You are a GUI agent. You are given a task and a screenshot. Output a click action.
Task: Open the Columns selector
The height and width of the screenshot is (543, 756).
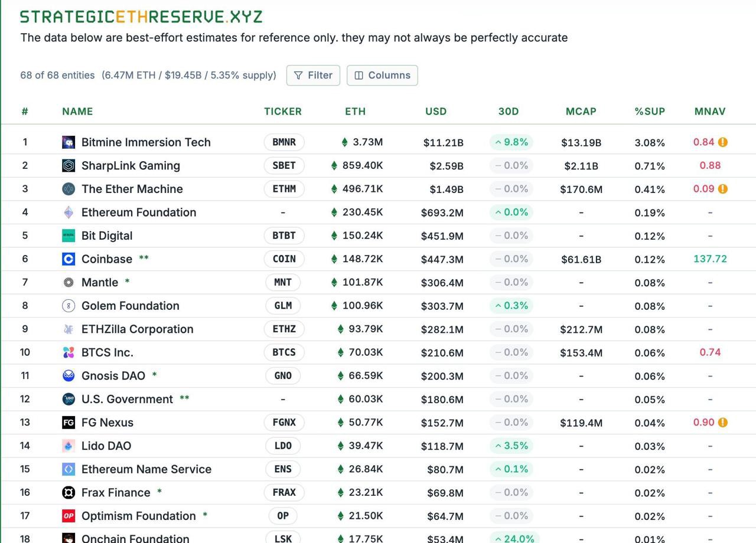[382, 76]
